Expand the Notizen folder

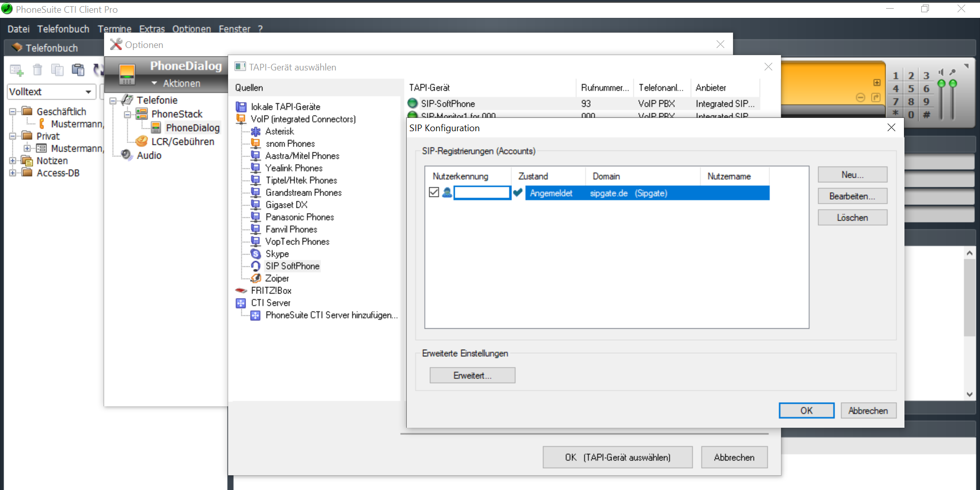click(x=13, y=161)
